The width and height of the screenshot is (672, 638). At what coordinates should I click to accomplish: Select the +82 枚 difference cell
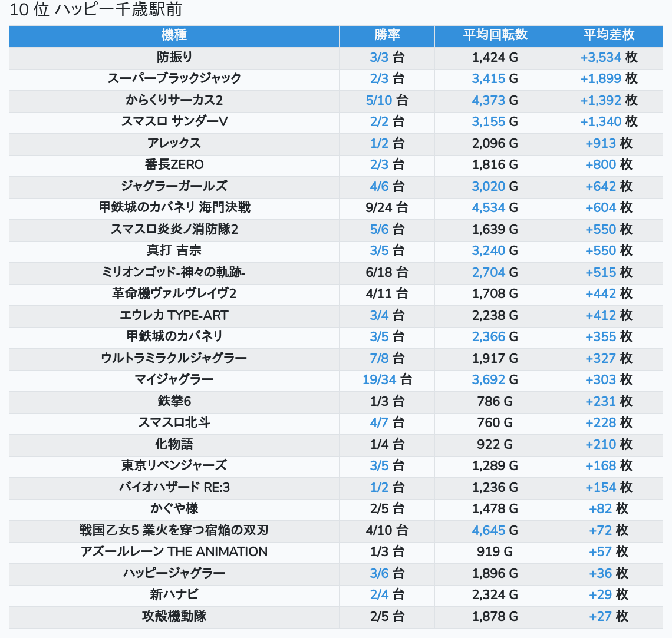608,509
